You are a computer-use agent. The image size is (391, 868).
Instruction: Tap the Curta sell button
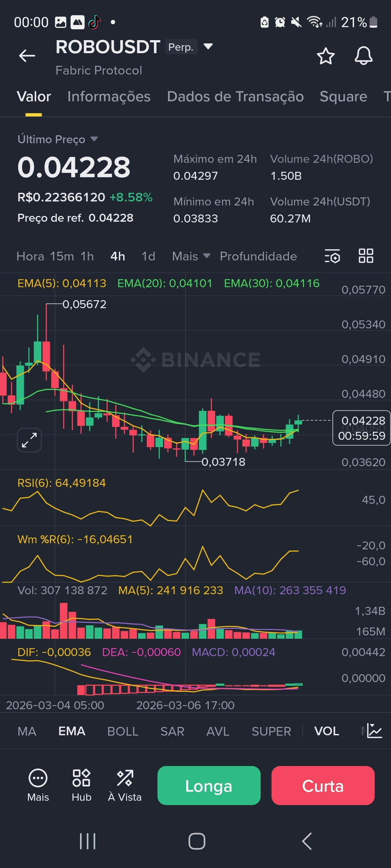tap(323, 786)
